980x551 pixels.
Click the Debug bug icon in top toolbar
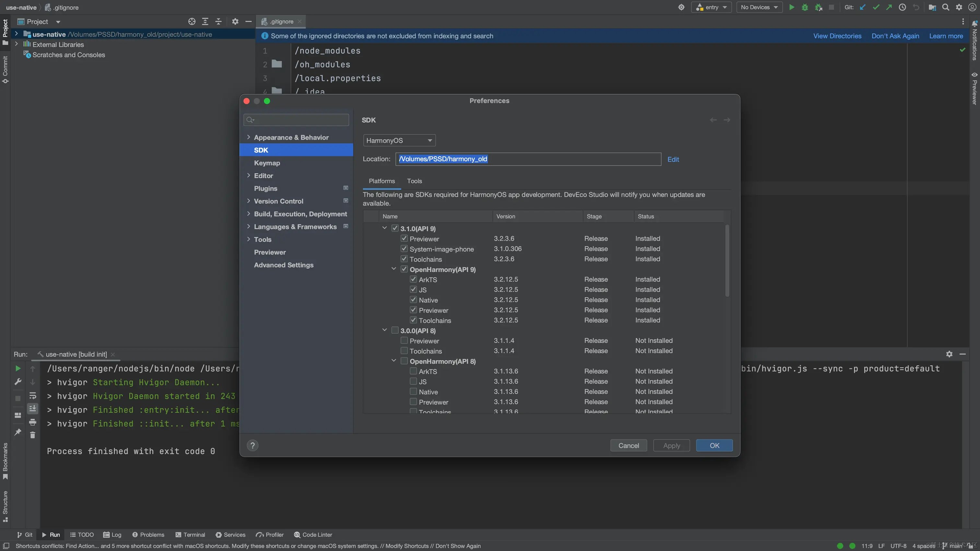[805, 7]
